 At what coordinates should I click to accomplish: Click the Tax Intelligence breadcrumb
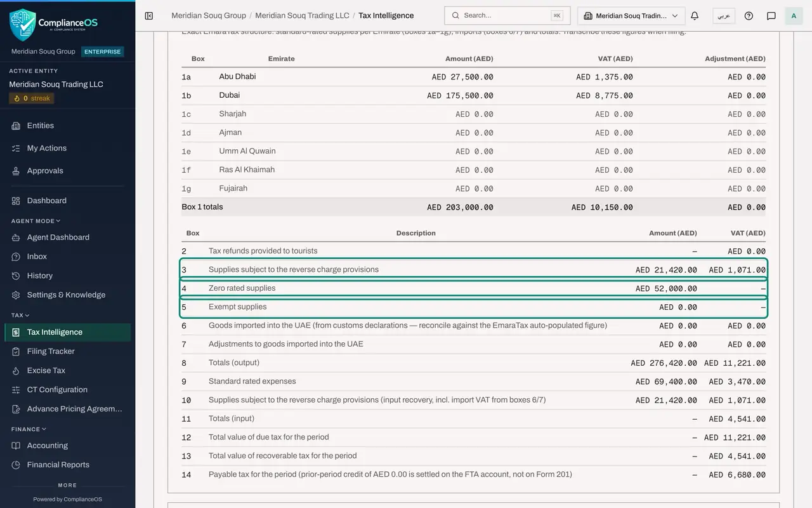click(x=386, y=16)
